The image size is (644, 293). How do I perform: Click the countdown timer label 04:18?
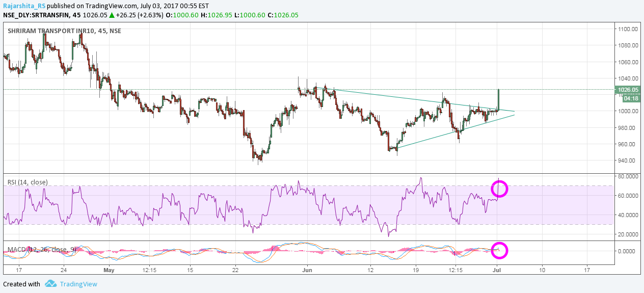tap(631, 98)
